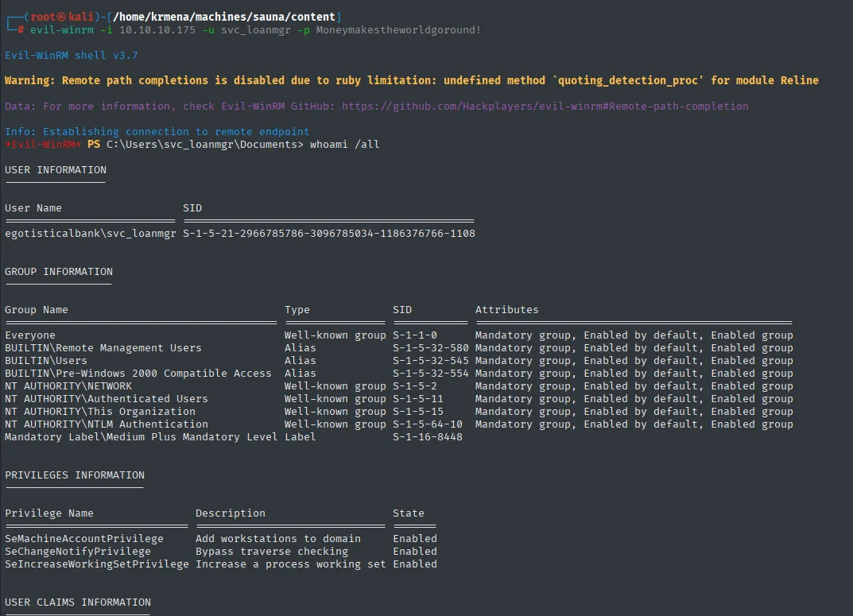This screenshot has height=616, width=853.
Task: Click the svc_loanmgr username argument
Action: pos(256,30)
